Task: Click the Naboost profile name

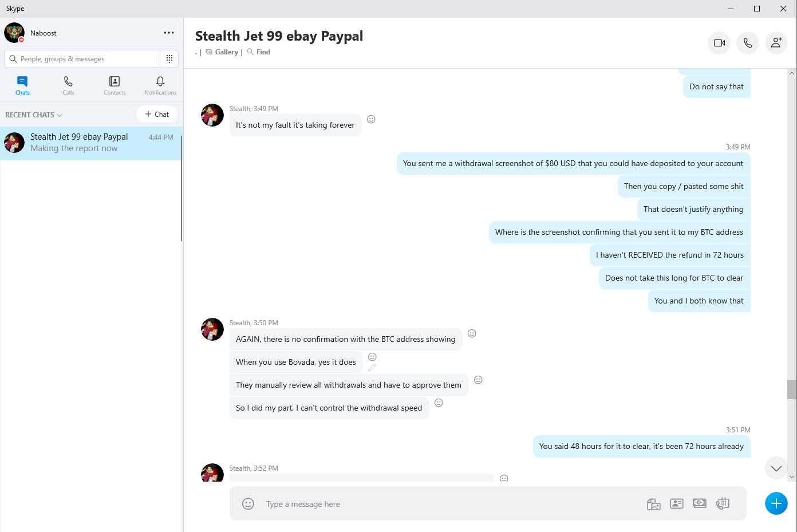Action: [44, 33]
